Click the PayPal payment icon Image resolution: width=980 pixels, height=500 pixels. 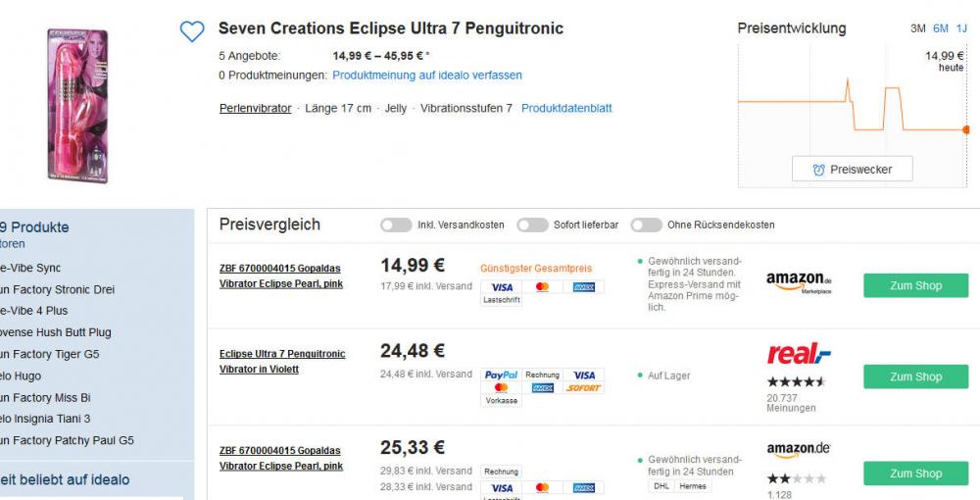501,375
